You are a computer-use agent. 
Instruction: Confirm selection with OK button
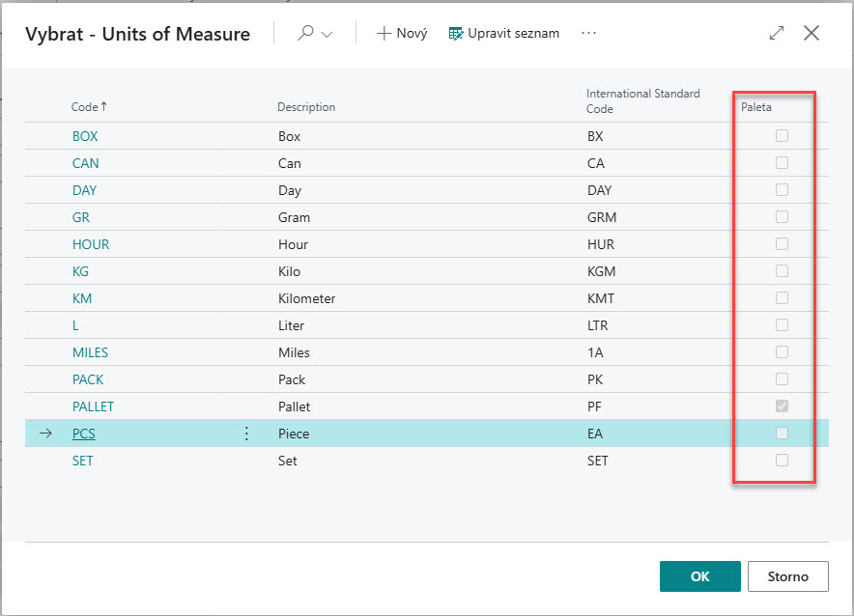pos(699,576)
